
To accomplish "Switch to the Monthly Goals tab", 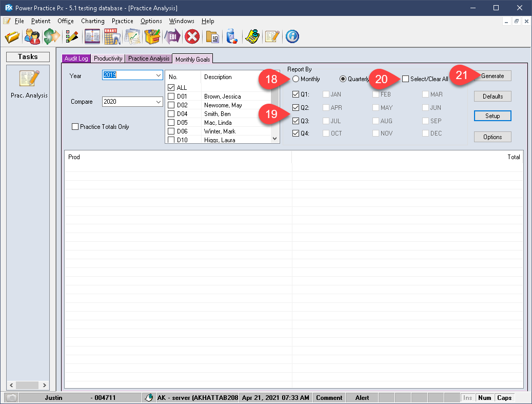I will (192, 59).
